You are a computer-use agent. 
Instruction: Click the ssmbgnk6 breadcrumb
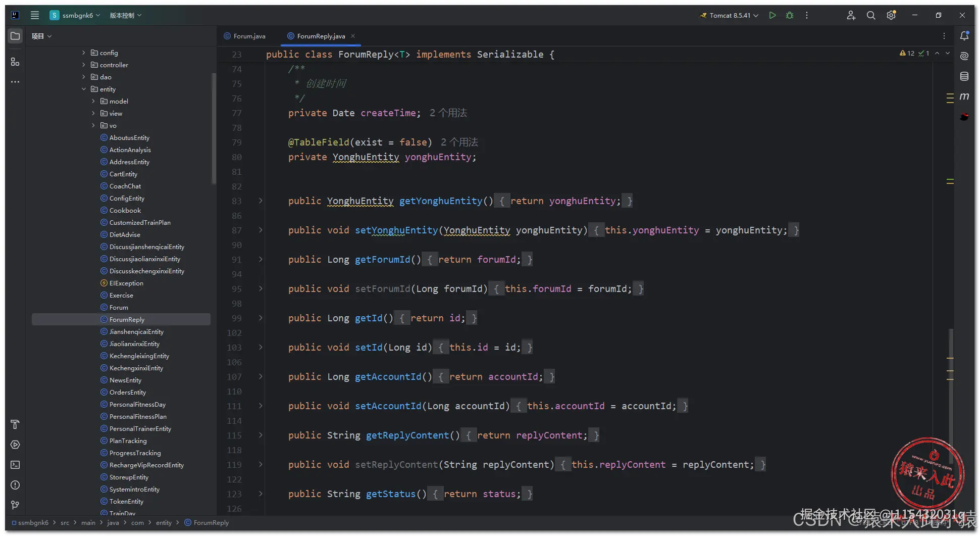[x=30, y=522]
